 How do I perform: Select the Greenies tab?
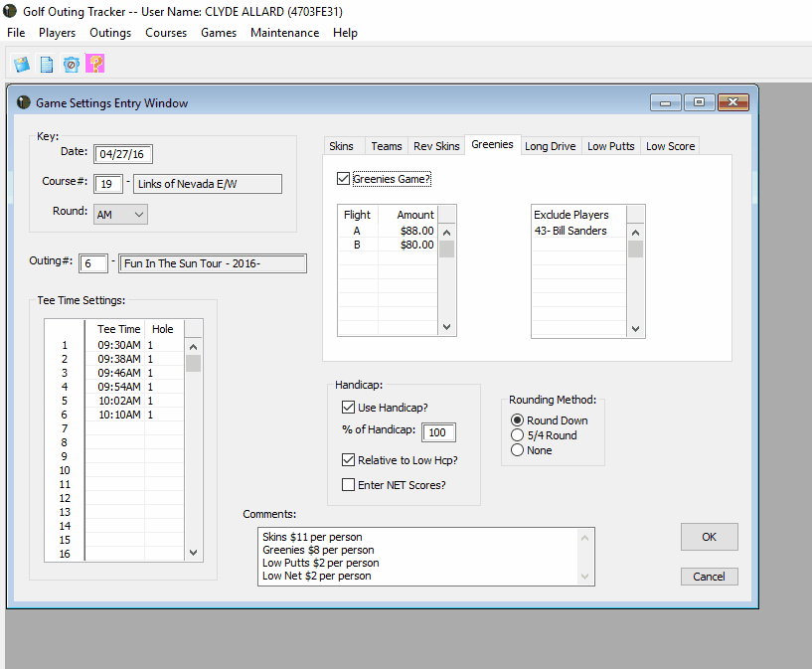(x=492, y=144)
